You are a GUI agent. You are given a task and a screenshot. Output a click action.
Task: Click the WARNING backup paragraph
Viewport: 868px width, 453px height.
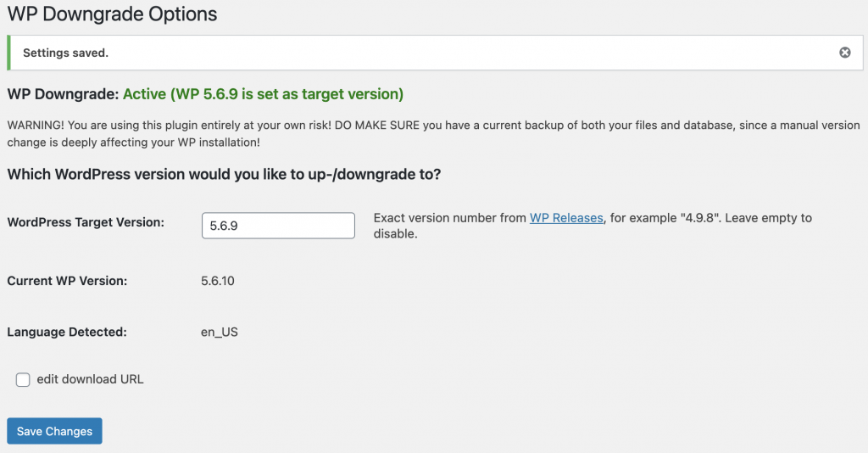click(x=432, y=133)
